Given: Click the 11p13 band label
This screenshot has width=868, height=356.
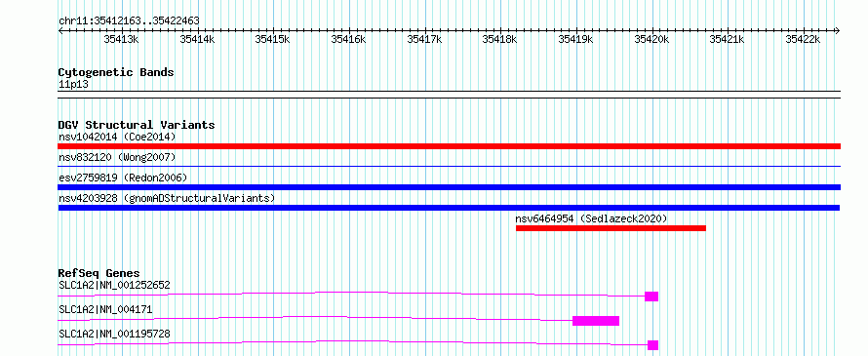Looking at the screenshot, I should [x=73, y=85].
